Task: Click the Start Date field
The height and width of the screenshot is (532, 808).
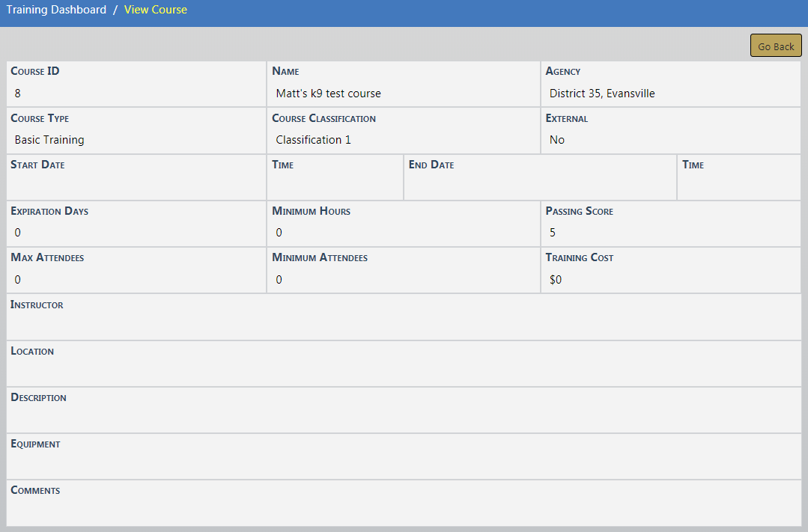Action: (x=136, y=183)
